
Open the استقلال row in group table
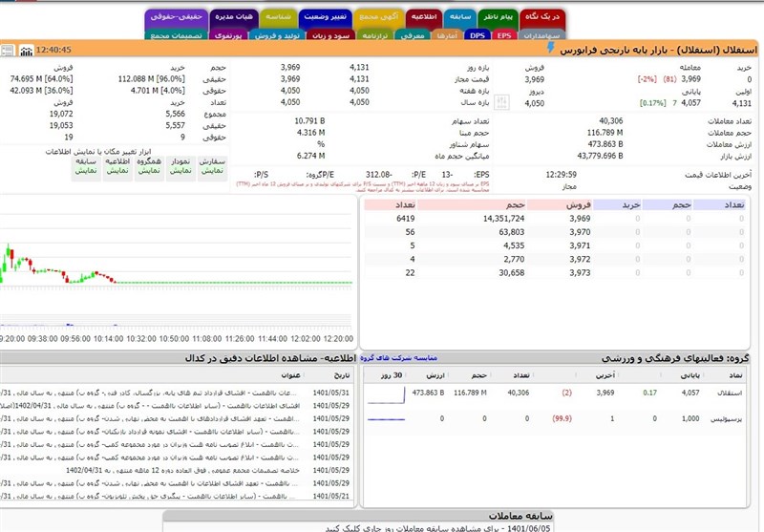point(730,393)
